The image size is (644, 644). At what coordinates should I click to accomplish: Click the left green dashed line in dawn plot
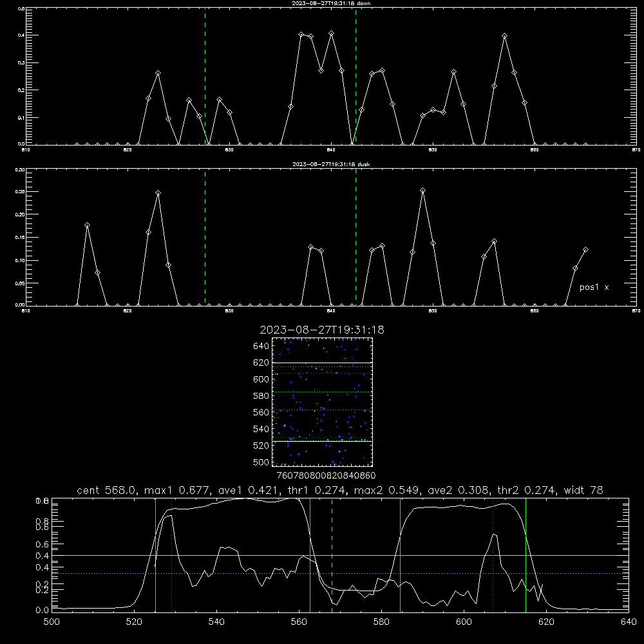(205, 76)
